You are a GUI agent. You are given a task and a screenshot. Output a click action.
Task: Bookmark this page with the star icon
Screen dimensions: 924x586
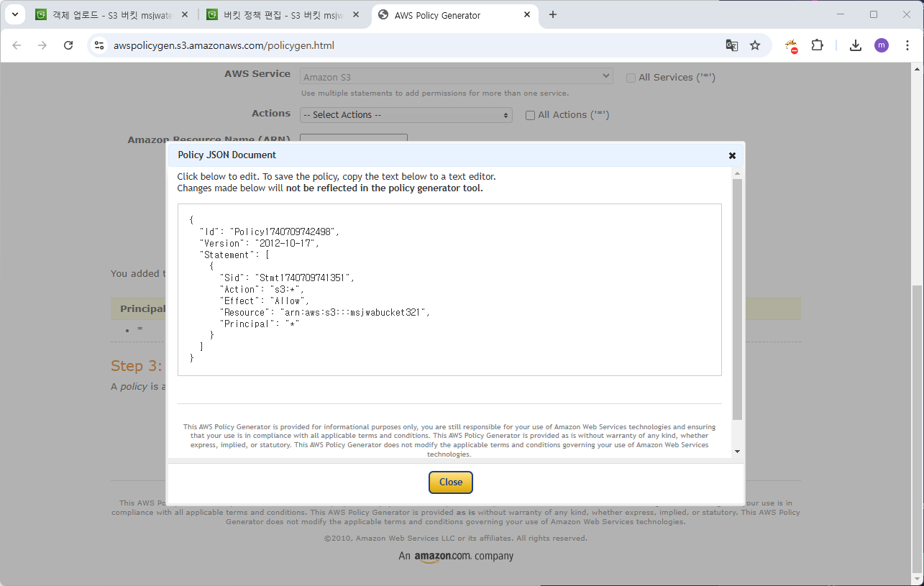(755, 45)
